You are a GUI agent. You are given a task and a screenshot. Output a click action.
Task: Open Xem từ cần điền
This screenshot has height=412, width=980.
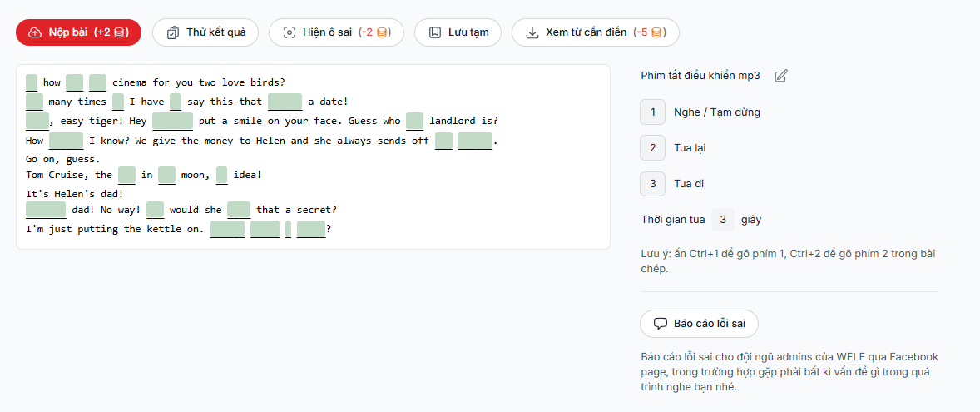point(595,32)
